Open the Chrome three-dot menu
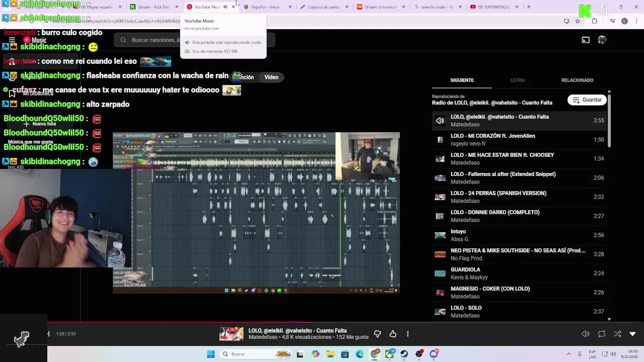The width and height of the screenshot is (644, 362). click(637, 21)
